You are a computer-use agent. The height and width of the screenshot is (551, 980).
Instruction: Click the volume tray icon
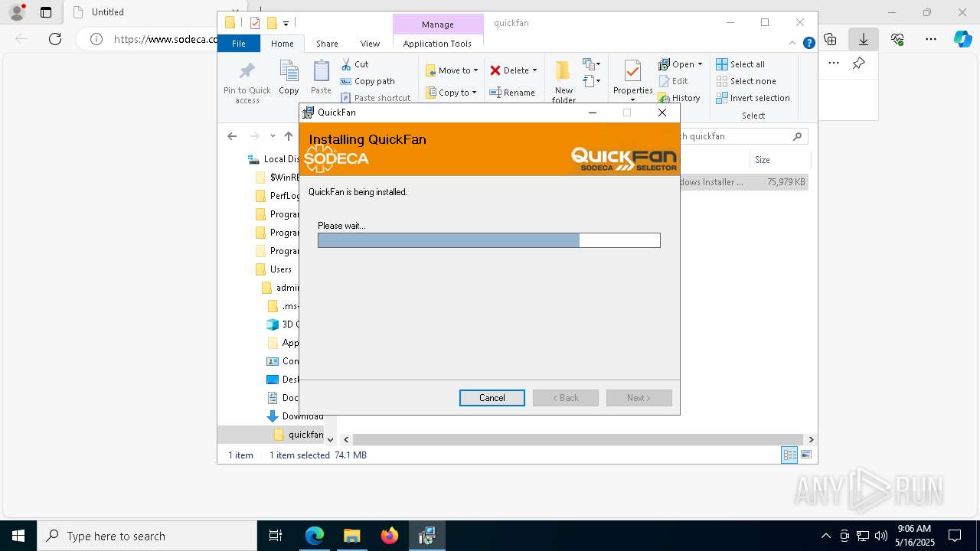click(x=881, y=536)
